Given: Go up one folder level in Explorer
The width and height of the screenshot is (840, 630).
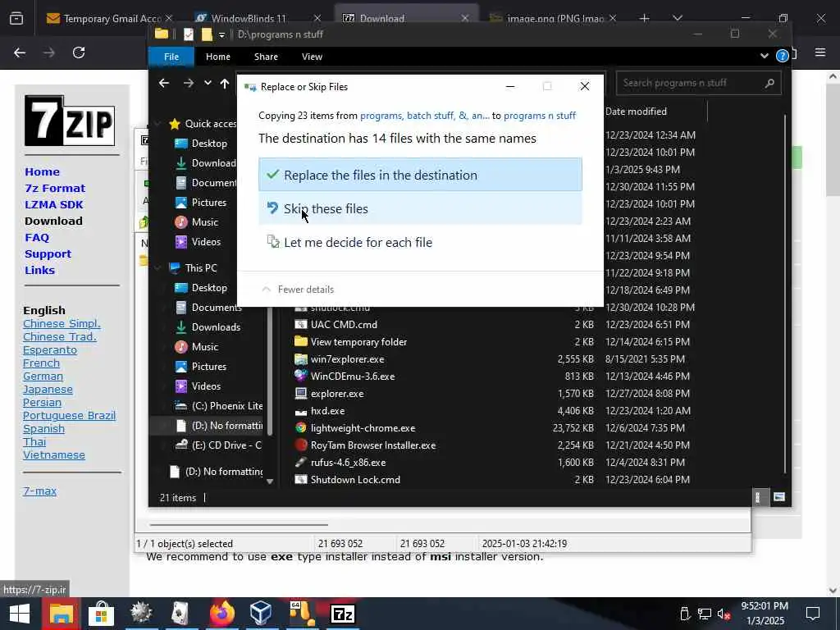Looking at the screenshot, I should [225, 83].
